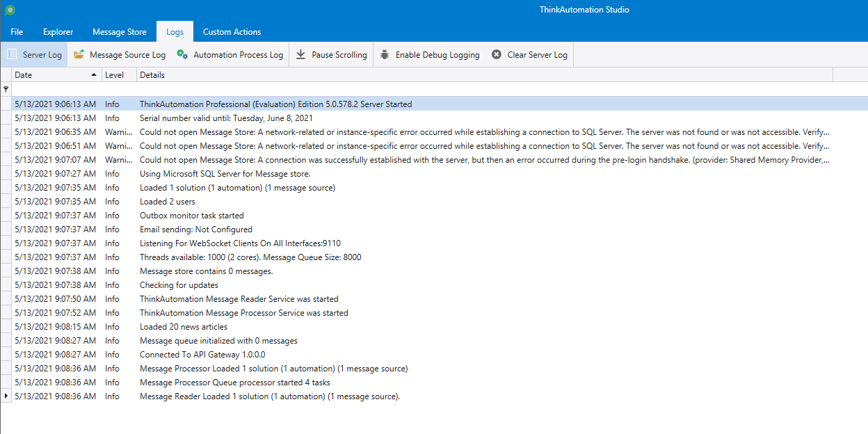Select 'Threads available: 1000' row
Image resolution: width=868 pixels, height=434 pixels.
click(x=434, y=257)
